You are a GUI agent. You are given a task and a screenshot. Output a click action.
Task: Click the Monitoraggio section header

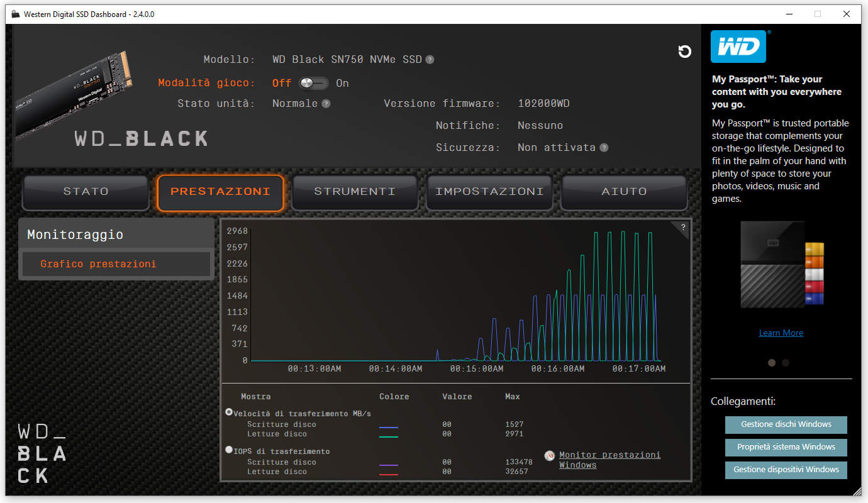[x=116, y=235]
